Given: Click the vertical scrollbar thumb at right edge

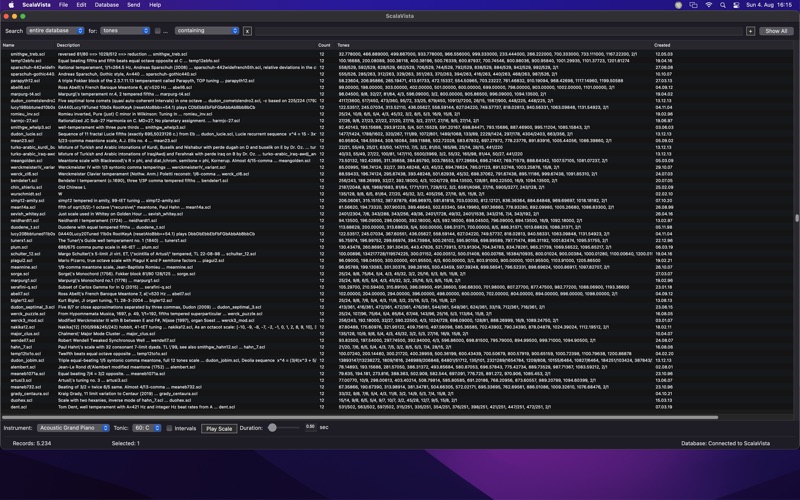Looking at the screenshot, I should click(x=796, y=218).
